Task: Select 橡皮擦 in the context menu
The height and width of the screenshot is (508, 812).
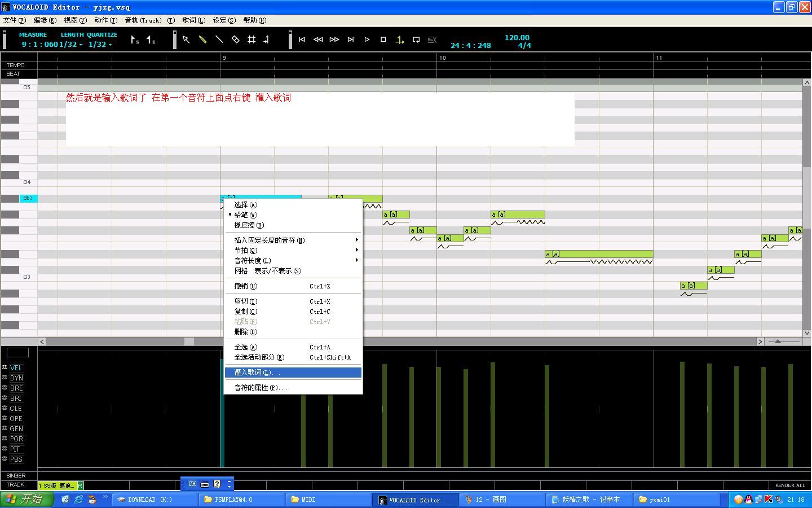Action: tap(293, 225)
